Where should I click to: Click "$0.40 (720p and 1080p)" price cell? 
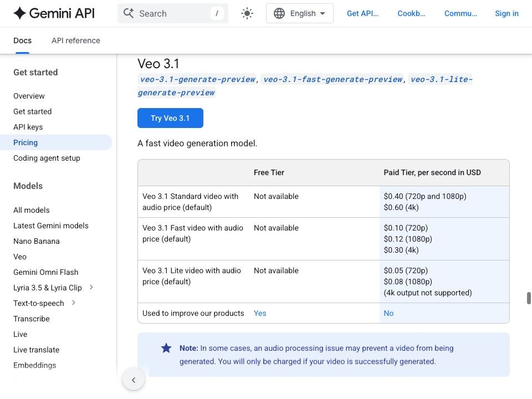(425, 196)
